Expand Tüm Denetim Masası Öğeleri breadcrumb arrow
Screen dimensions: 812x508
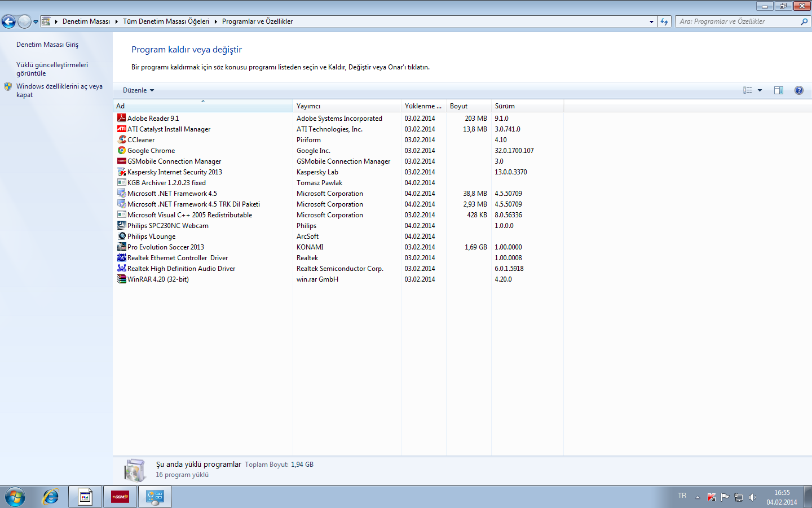point(216,21)
